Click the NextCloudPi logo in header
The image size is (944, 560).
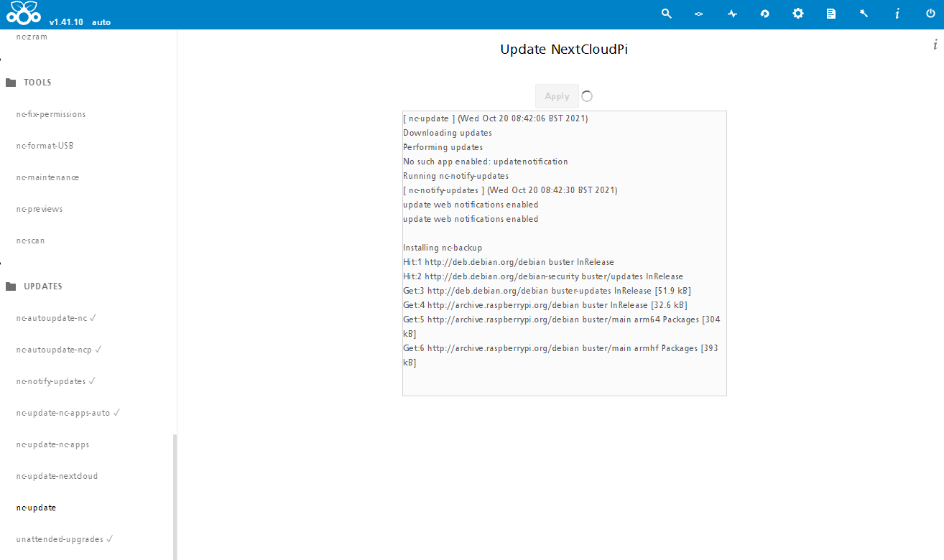coord(24,13)
